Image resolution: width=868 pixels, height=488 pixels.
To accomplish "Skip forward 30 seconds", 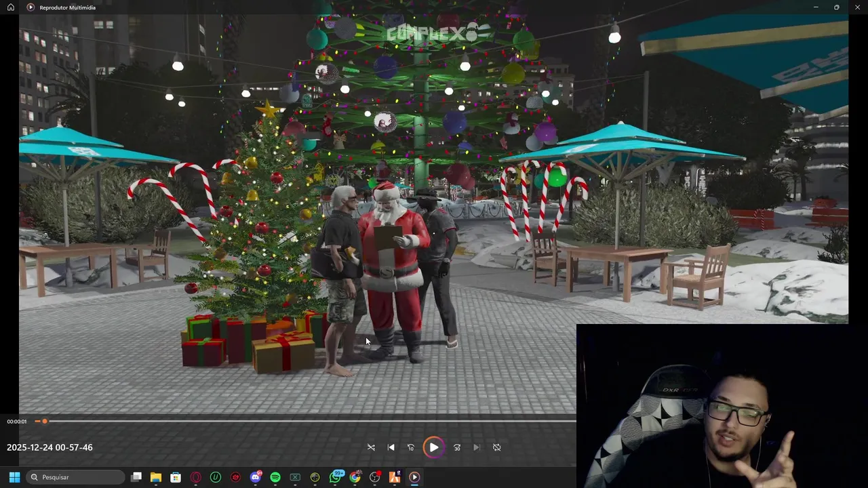I will 457,447.
